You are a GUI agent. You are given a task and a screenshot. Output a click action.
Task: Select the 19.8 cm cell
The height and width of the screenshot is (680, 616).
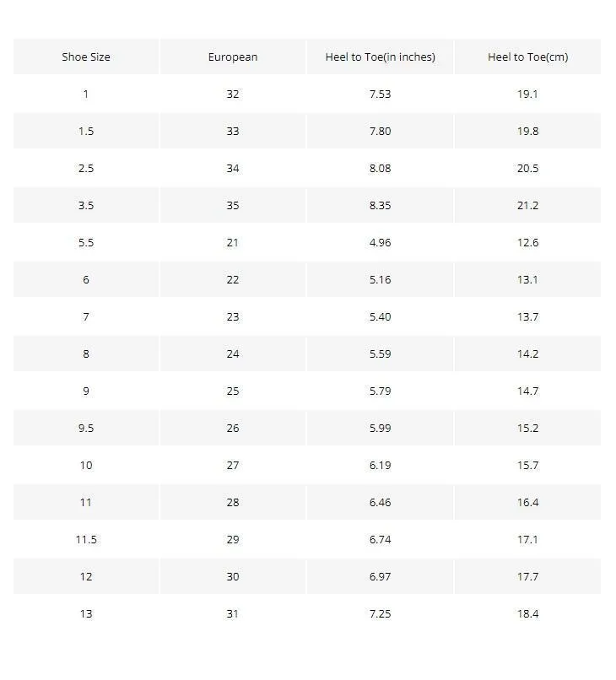tap(528, 131)
